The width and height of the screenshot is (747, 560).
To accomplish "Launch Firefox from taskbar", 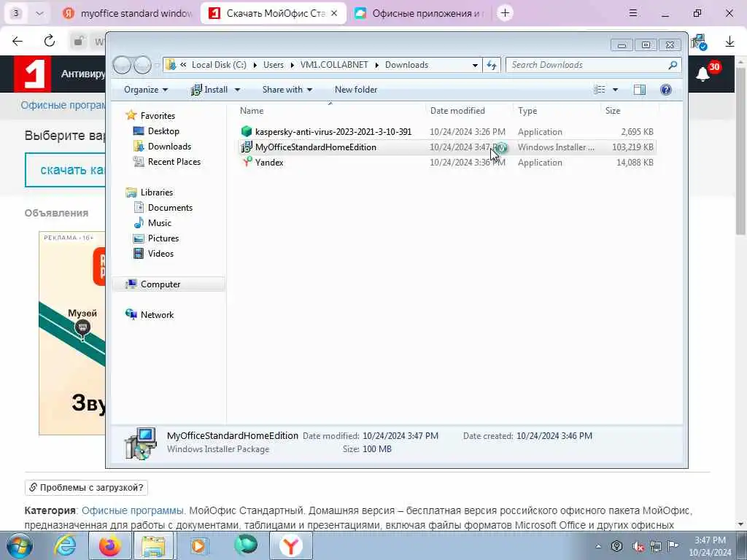I will (109, 545).
